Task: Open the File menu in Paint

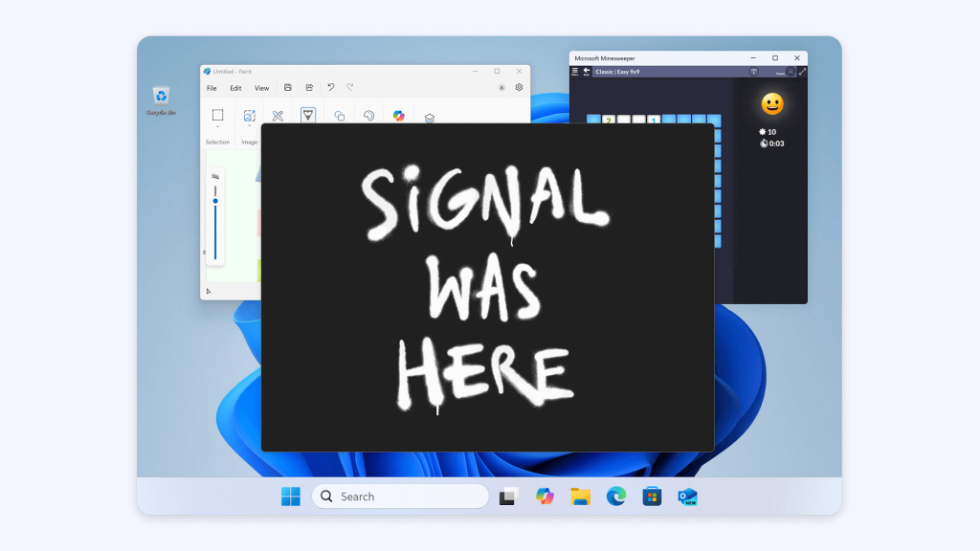Action: [211, 88]
